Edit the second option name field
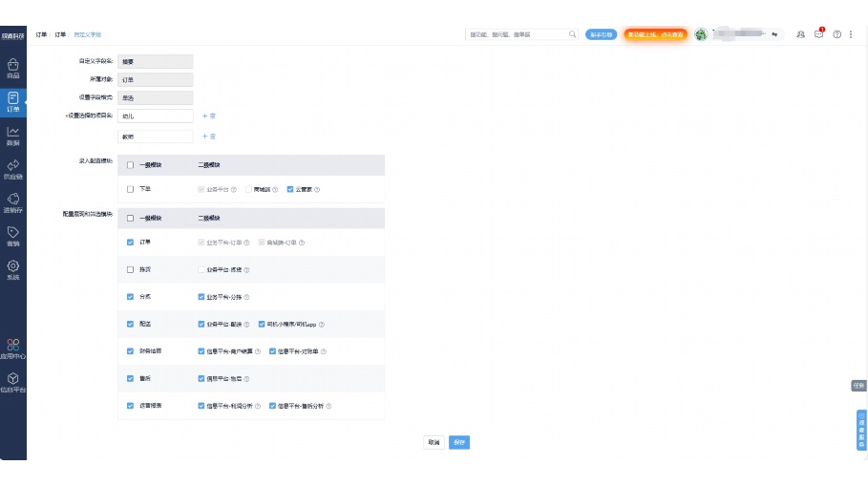868x486 pixels. coord(156,137)
